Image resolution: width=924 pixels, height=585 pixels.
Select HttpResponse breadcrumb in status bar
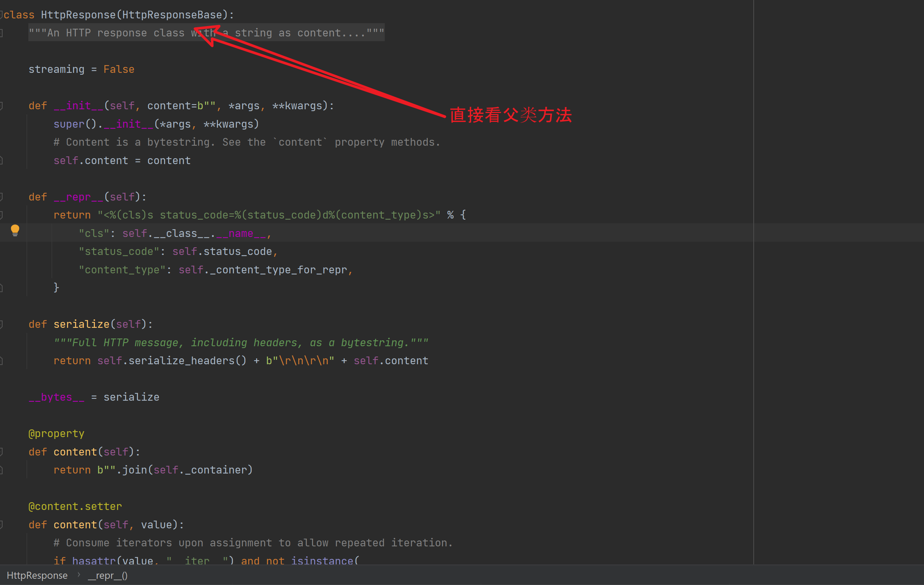click(x=37, y=575)
